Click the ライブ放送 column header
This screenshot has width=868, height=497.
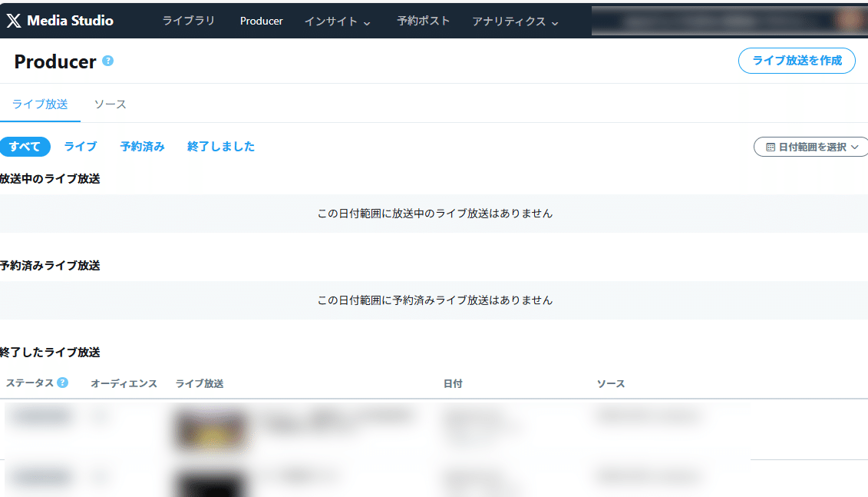200,383
